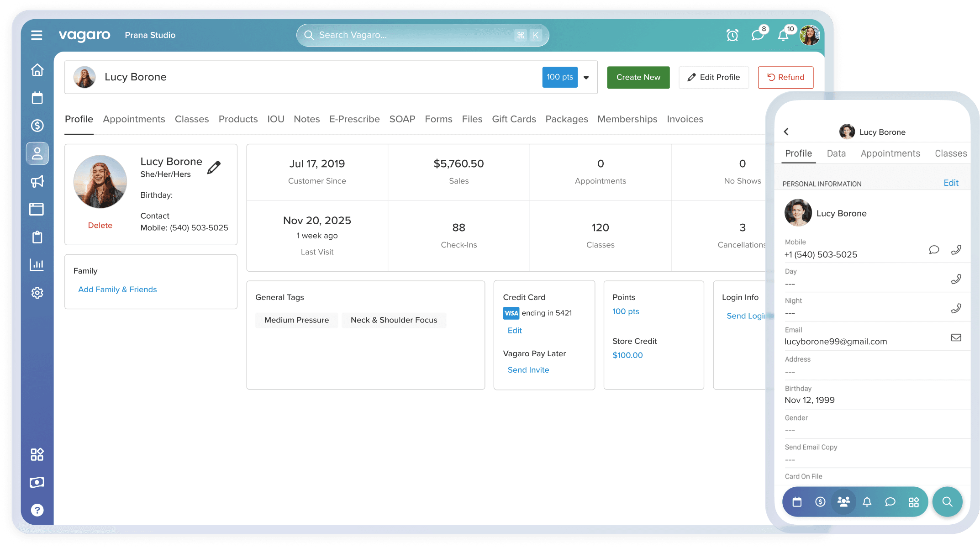
Task: Open the calendar icon in left sidebar
Action: [37, 98]
